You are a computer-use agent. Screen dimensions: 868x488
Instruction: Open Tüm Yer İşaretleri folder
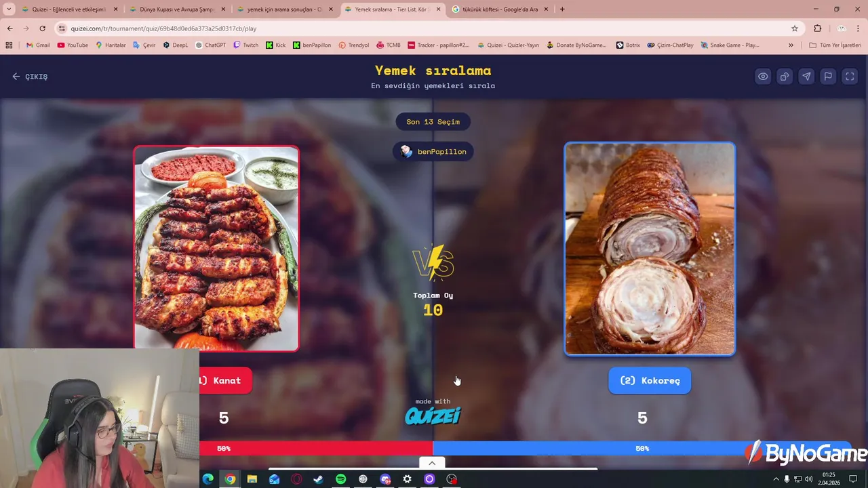pyautogui.click(x=835, y=45)
